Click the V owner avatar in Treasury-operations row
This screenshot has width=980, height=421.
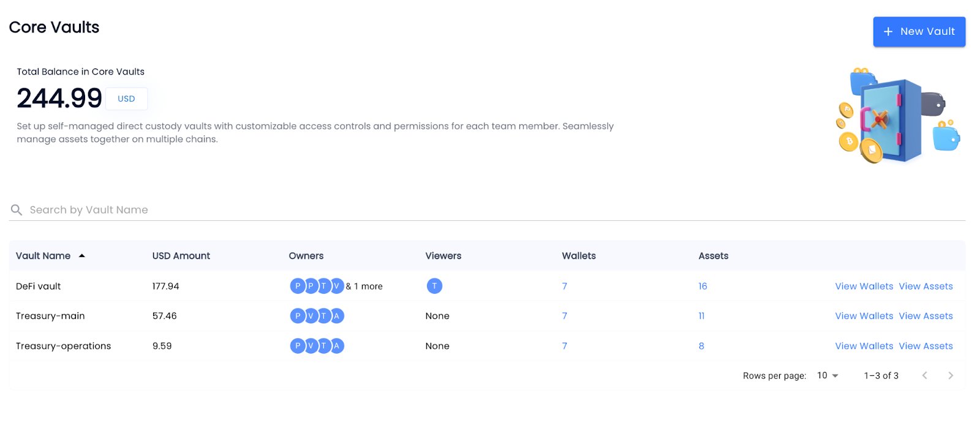(x=311, y=346)
